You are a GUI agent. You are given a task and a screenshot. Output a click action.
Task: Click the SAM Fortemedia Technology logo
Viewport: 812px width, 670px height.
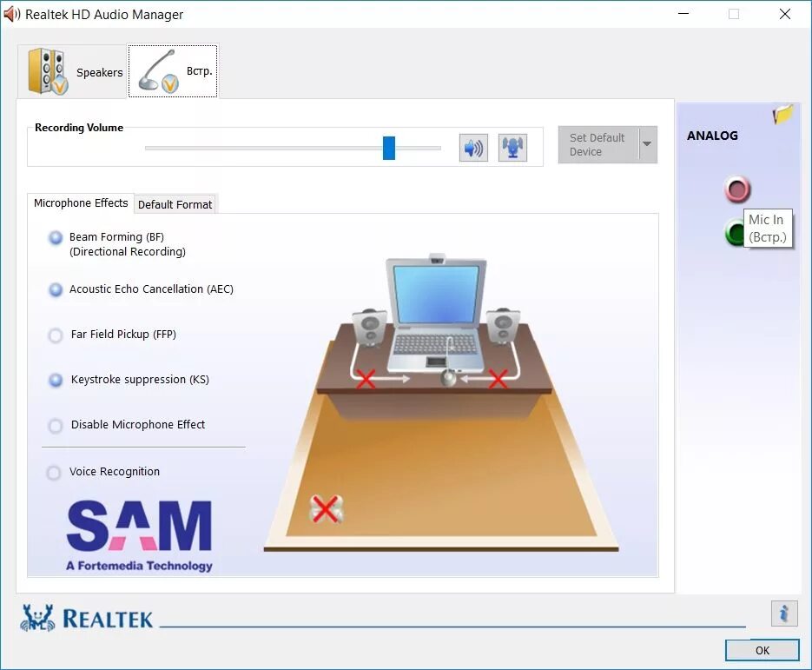click(x=139, y=536)
